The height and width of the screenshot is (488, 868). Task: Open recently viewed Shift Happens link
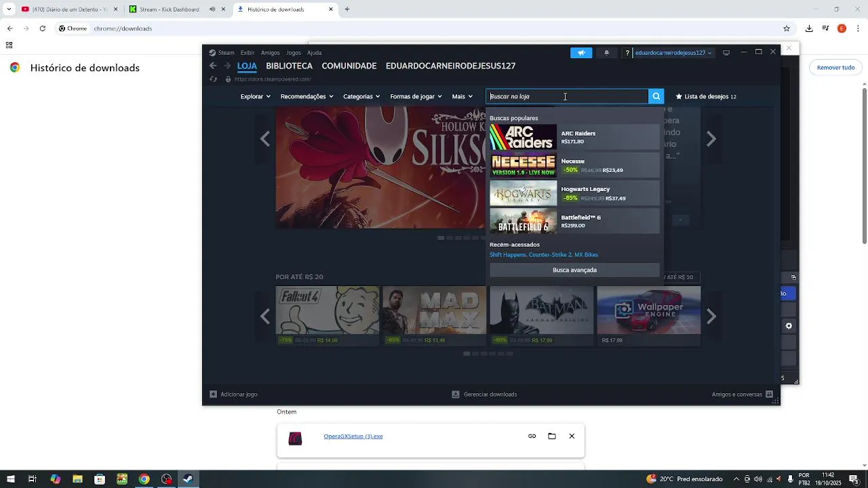click(507, 255)
